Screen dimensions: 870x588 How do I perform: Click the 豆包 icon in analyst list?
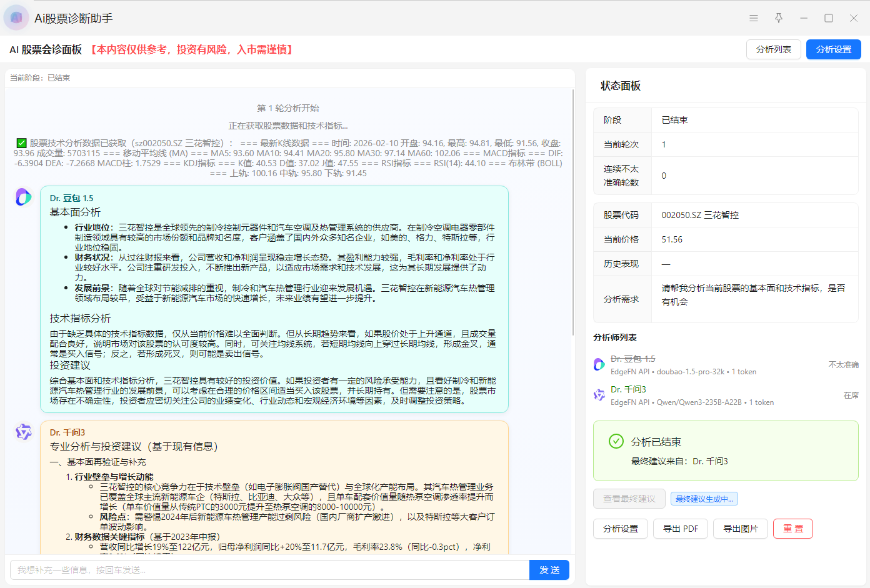(599, 365)
